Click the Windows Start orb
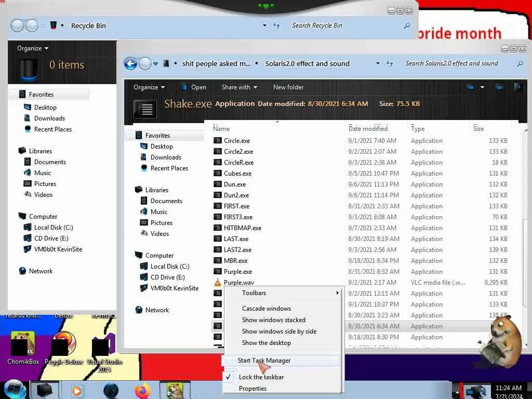The width and height of the screenshot is (532, 399). 15,390
